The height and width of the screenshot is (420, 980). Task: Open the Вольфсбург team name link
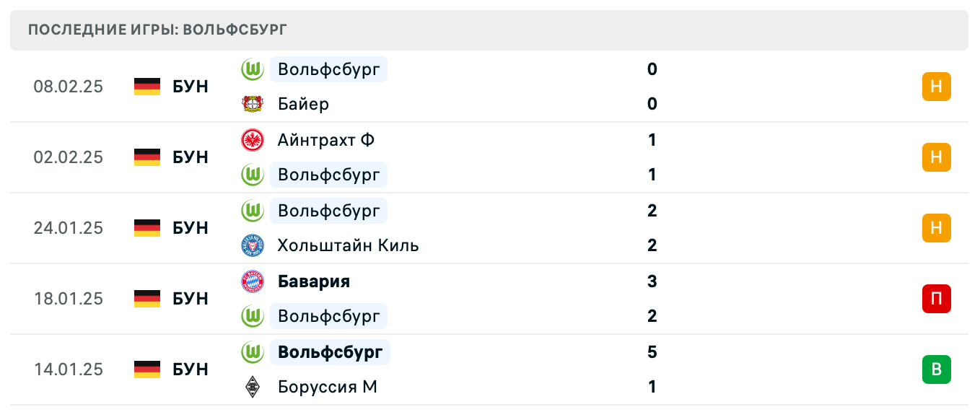(x=329, y=69)
